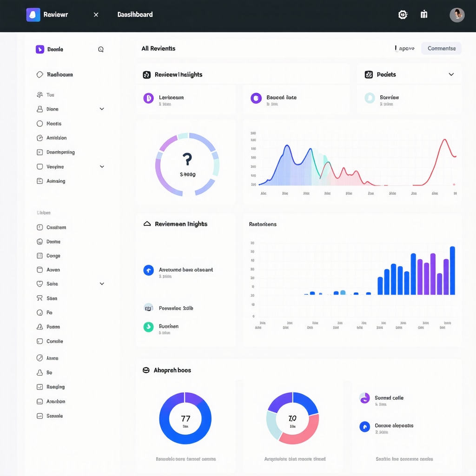Open Amiaiion in the sidebar

coord(52,138)
